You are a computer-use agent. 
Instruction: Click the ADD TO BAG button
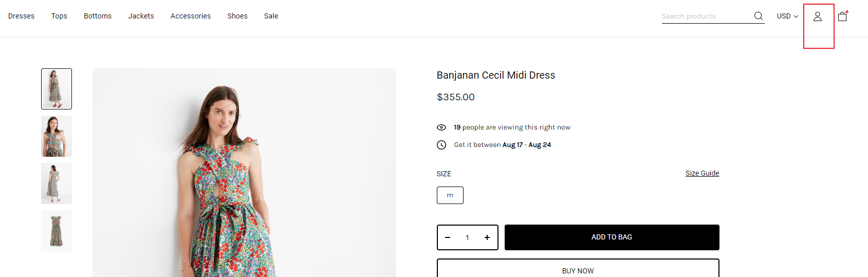coord(612,237)
